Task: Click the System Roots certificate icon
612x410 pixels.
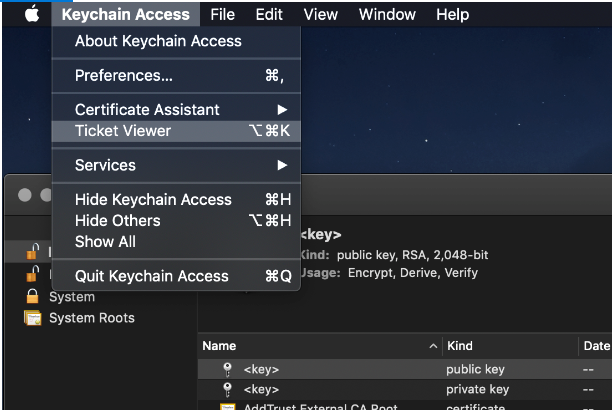Action: [33, 318]
